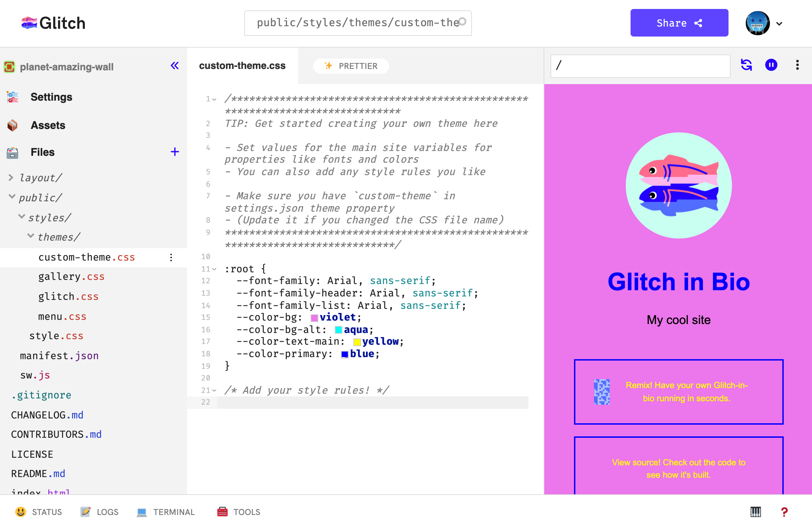The image size is (812, 526).
Task: Click the Glitch fish logo
Action: click(29, 23)
